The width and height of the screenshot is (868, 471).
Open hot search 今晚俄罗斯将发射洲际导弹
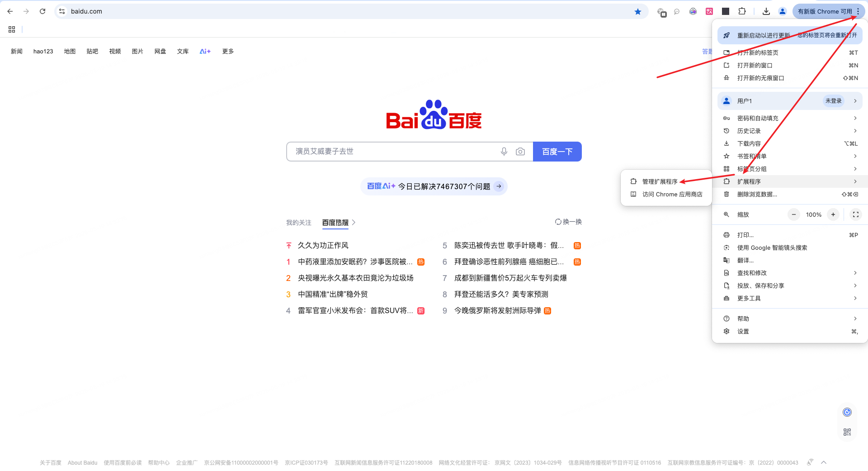498,310
